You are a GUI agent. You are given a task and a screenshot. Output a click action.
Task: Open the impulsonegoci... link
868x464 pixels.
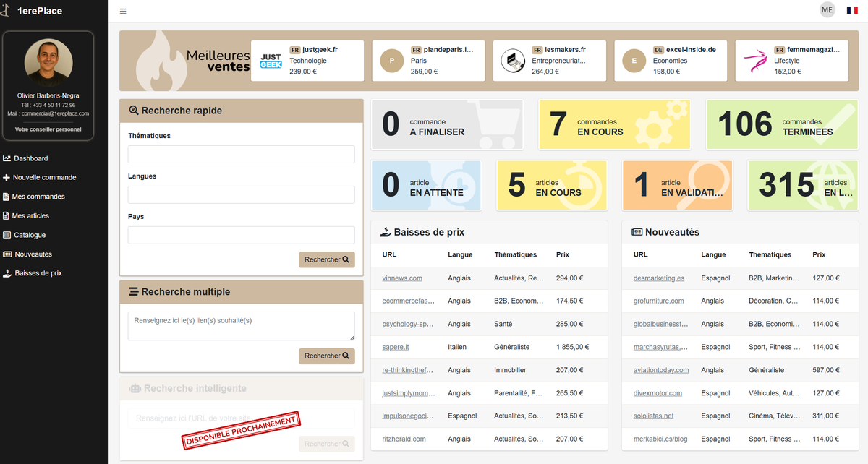(x=408, y=416)
